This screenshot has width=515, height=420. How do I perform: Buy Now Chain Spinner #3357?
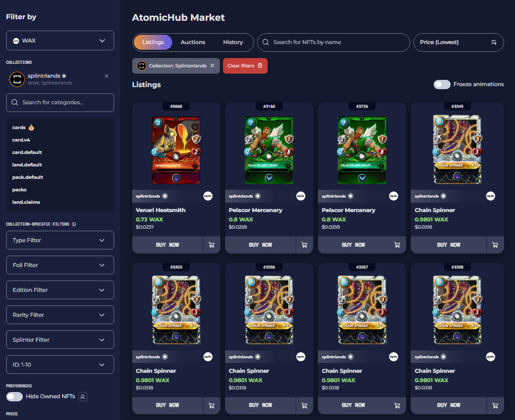click(353, 405)
